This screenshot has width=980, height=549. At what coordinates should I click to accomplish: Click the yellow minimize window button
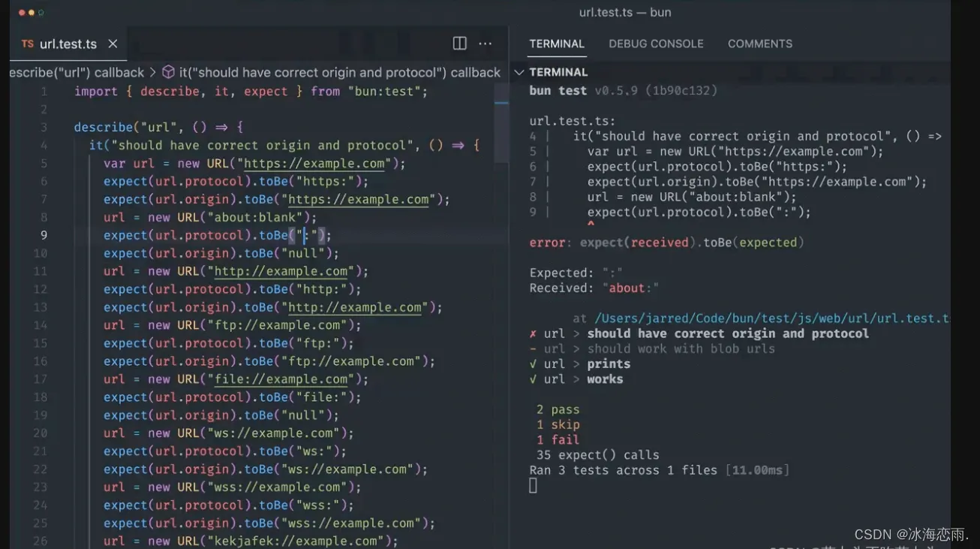tap(31, 13)
